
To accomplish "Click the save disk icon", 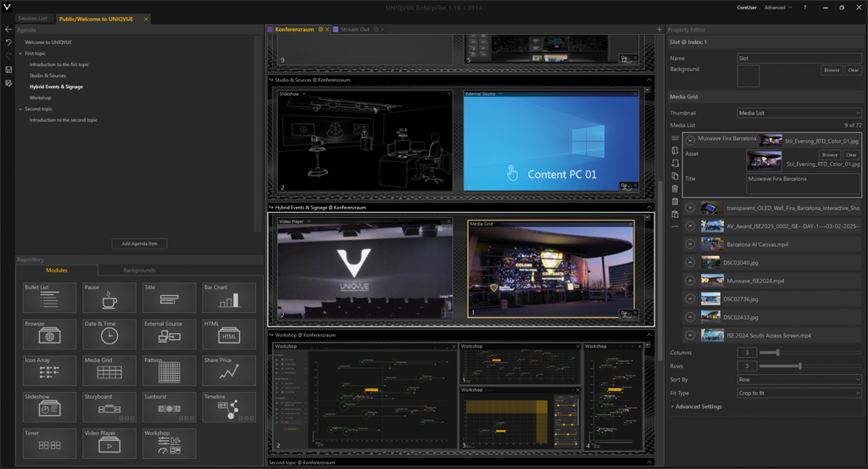I will click(x=8, y=70).
